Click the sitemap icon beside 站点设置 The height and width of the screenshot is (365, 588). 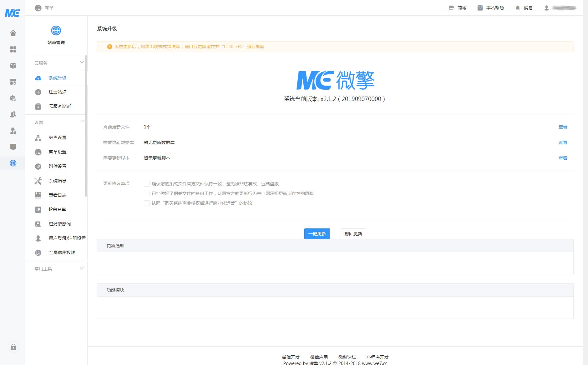38,138
